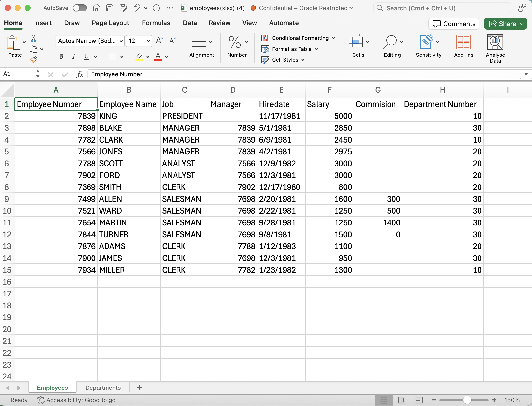Click the zoom slider handle

(467, 400)
